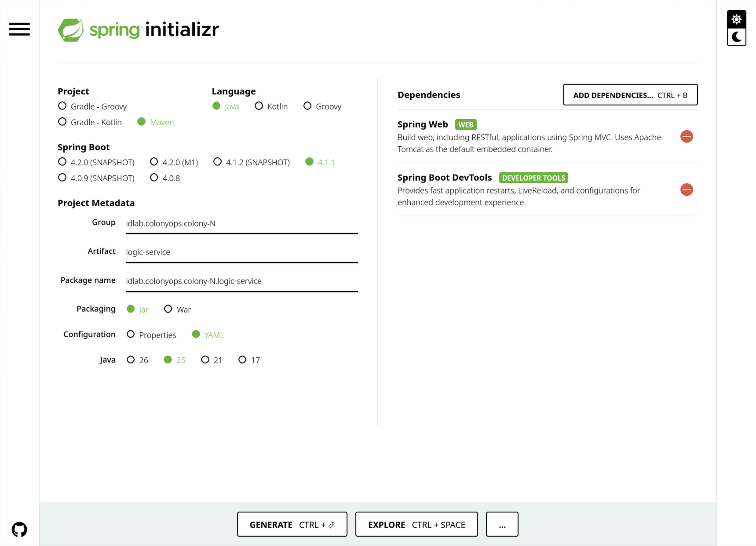Select Spring Boot 4.2.0 (M1)
756x546 pixels.
tap(174, 162)
